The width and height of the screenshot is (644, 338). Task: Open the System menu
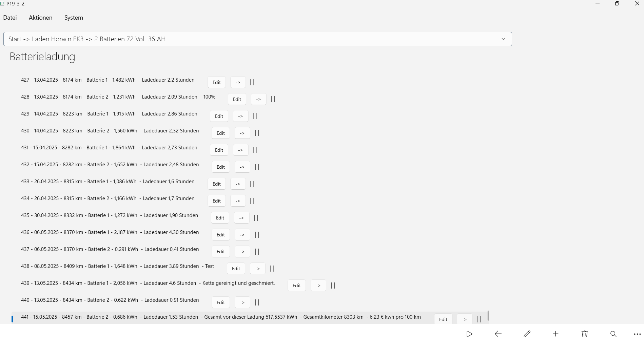[x=74, y=18]
